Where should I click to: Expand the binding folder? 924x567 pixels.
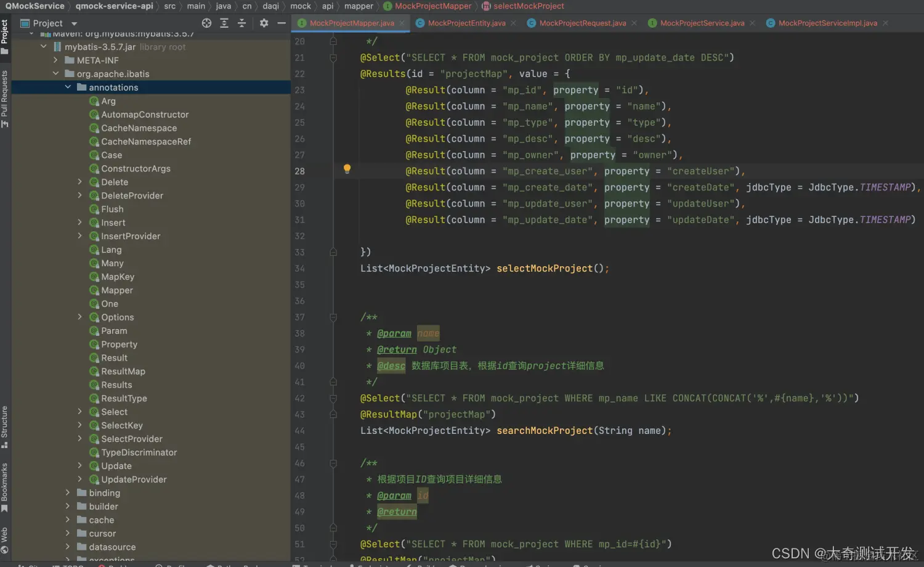coord(68,493)
